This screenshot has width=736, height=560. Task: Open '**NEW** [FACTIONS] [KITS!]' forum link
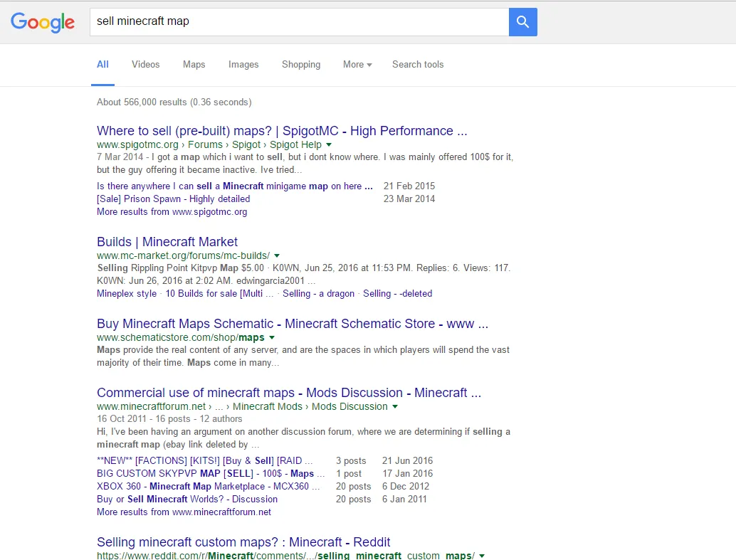tap(205, 460)
